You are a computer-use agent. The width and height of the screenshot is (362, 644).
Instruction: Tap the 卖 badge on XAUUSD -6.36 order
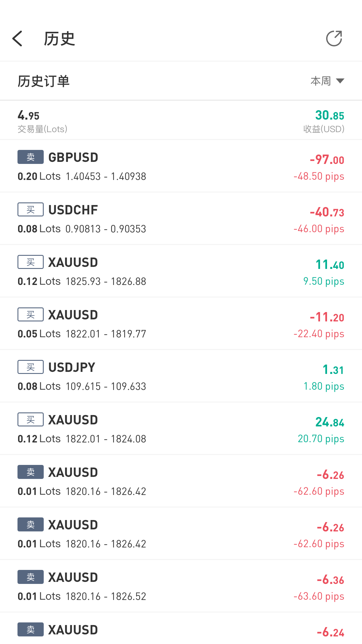(31, 577)
